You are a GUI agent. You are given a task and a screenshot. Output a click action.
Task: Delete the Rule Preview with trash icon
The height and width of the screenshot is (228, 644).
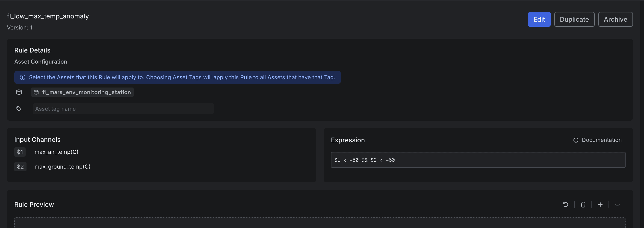[x=583, y=205]
